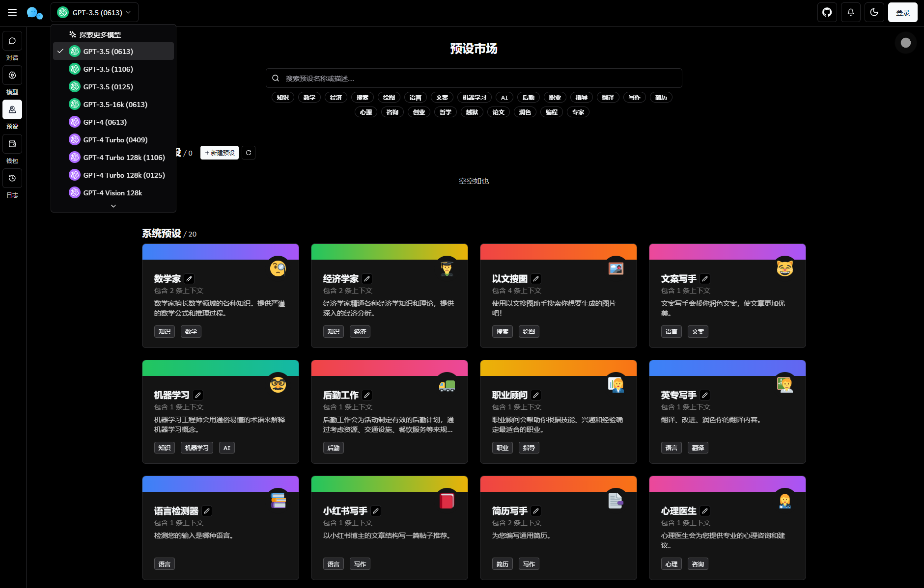Viewport: 924px width, 588px height.
Task: Refresh the preset list
Action: coord(249,153)
